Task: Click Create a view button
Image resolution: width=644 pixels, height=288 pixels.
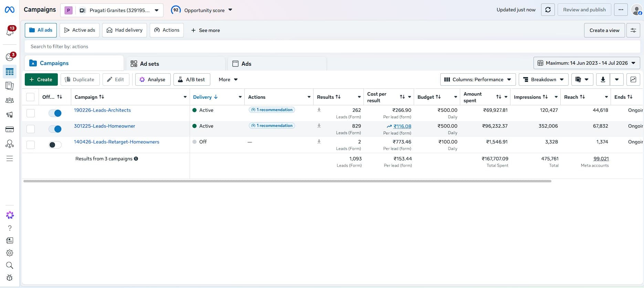Action: pyautogui.click(x=604, y=30)
